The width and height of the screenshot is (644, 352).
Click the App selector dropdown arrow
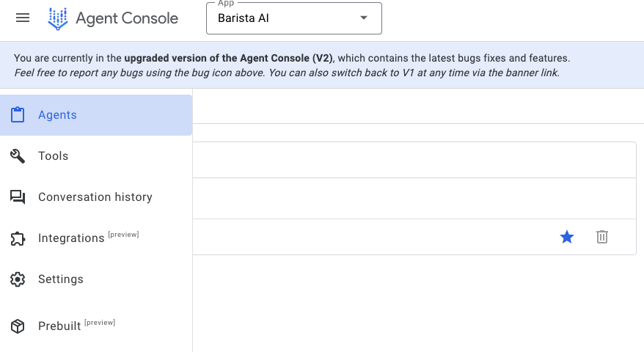(364, 18)
